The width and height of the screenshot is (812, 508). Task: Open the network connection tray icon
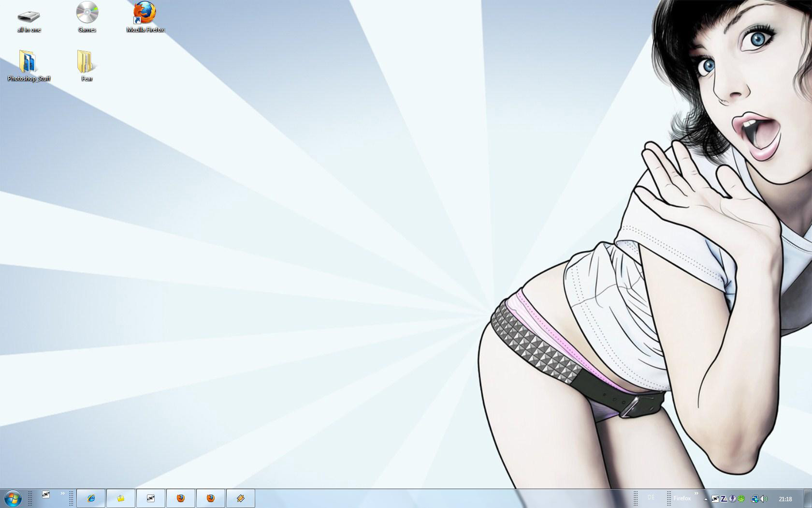(x=754, y=499)
